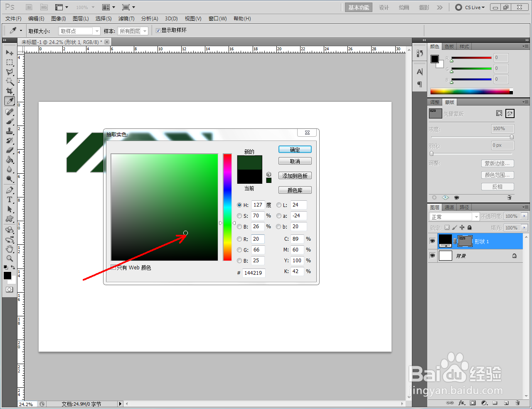Viewport: 532px width, 409px height.
Task: Select the Spot Healing Brush tool
Action: [10, 112]
